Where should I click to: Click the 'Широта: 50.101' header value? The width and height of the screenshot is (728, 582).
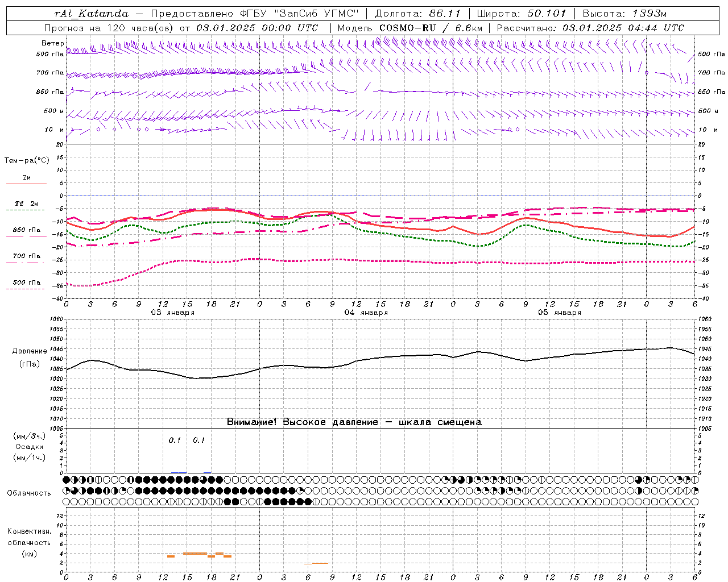pos(520,14)
